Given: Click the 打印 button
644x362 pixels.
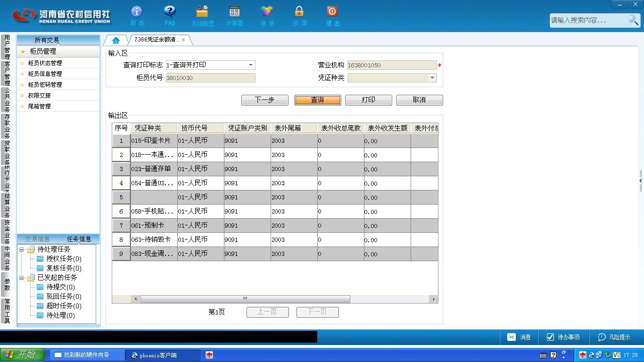Looking at the screenshot, I should coord(368,100).
